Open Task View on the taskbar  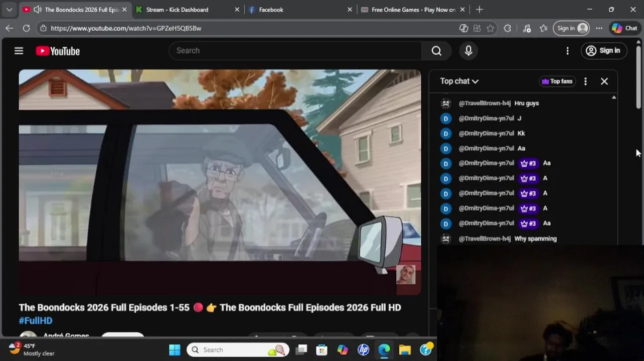point(301,350)
